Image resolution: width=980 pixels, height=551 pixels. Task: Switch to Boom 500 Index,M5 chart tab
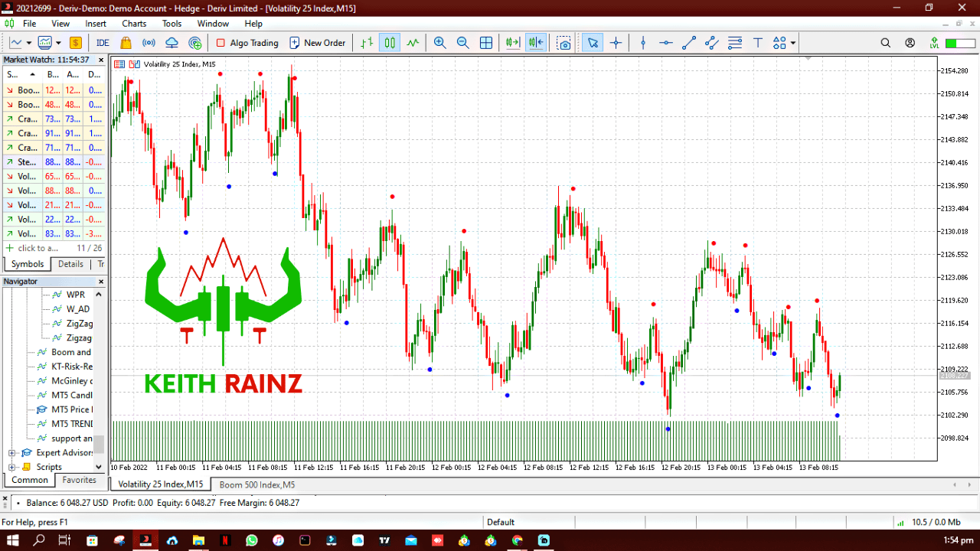pos(257,484)
